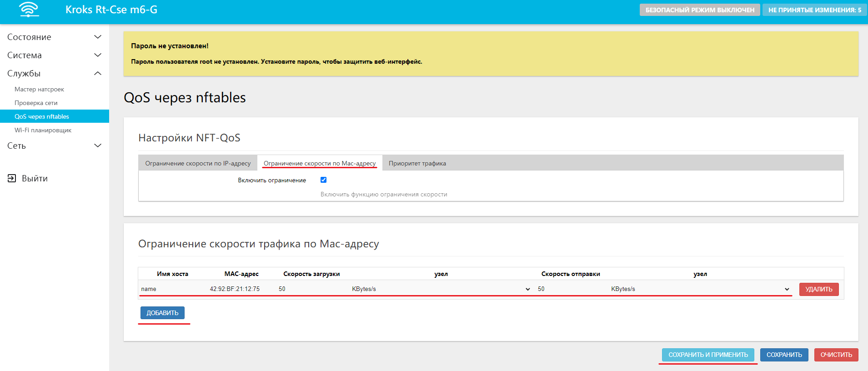
Task: Open Проверка сети page
Action: click(x=36, y=103)
